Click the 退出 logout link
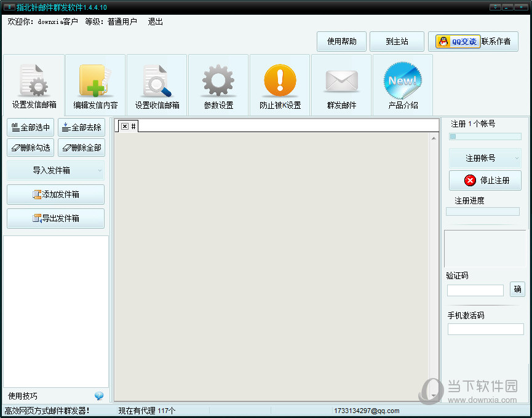The image size is (532, 418). click(x=156, y=22)
